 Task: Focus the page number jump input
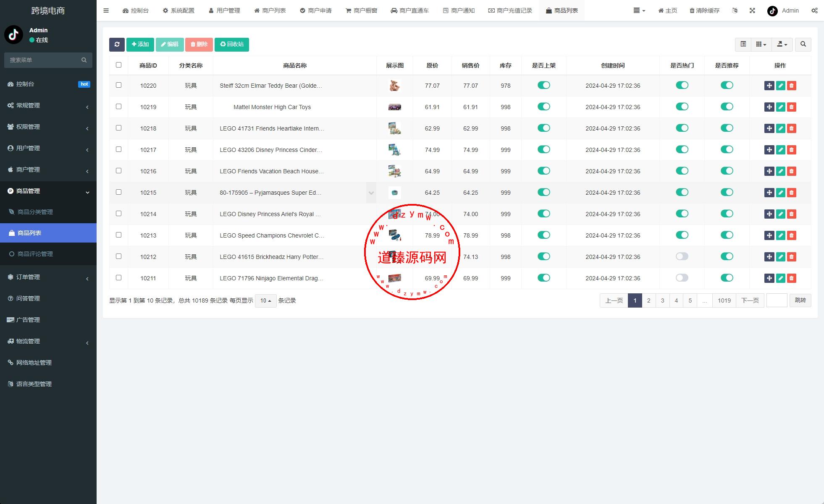777,300
